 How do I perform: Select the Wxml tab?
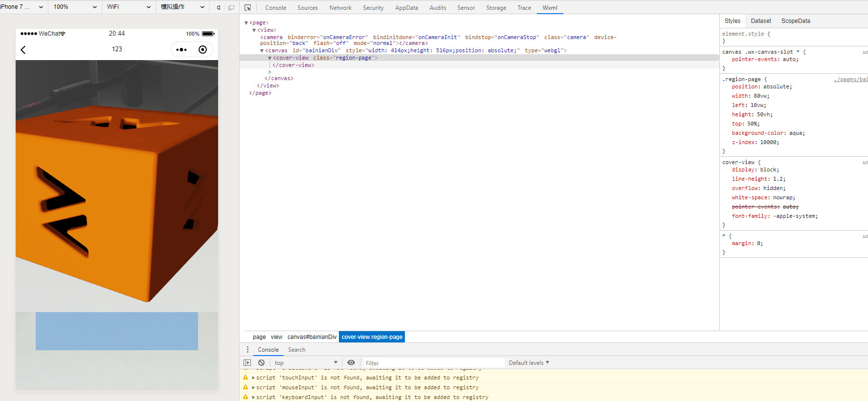(x=550, y=8)
